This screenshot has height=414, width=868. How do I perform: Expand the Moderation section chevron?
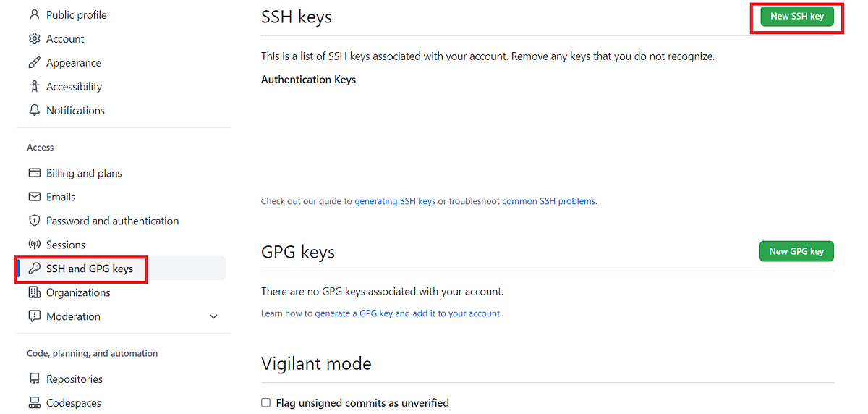pos(213,316)
